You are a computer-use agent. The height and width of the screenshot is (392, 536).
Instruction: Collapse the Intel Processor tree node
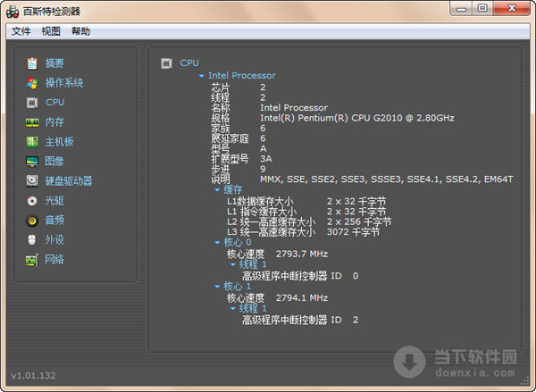coord(202,76)
